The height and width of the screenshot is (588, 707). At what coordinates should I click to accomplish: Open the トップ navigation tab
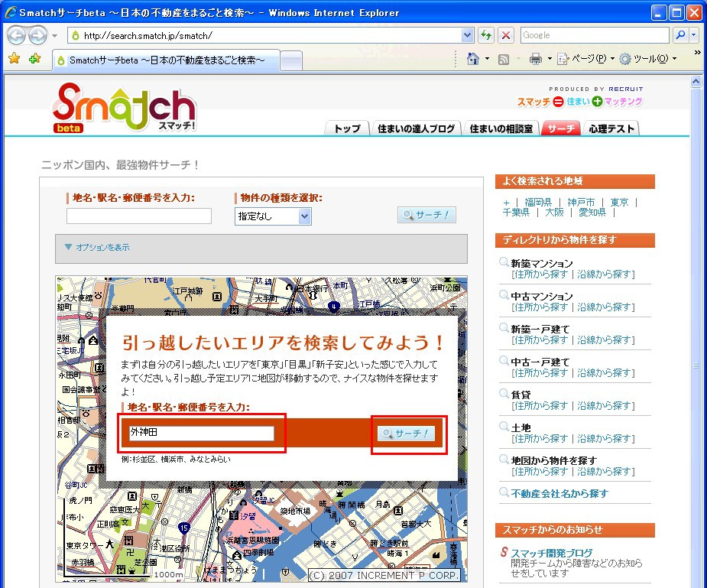point(347,128)
